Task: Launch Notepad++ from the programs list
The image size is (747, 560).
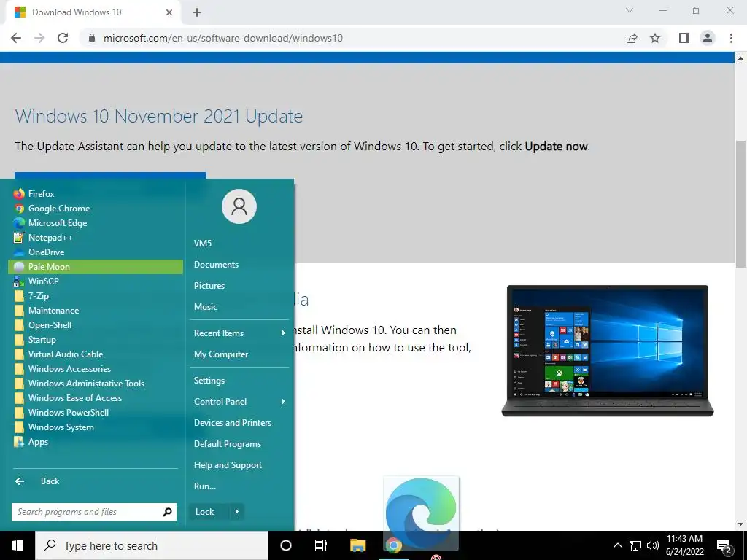Action: (96, 238)
